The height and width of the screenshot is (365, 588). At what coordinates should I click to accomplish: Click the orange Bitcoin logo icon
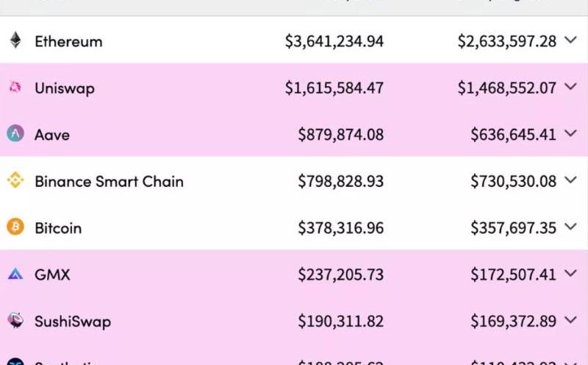15,227
